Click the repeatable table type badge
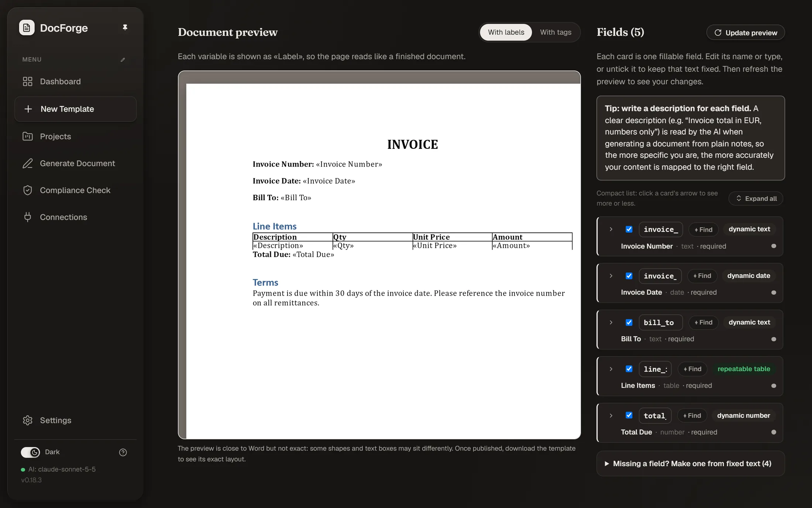Screen dimensions: 812x508 click(x=744, y=369)
